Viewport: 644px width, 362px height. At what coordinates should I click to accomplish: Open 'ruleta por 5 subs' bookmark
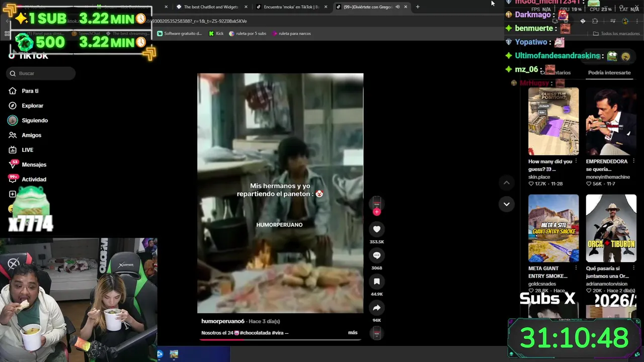click(x=247, y=34)
